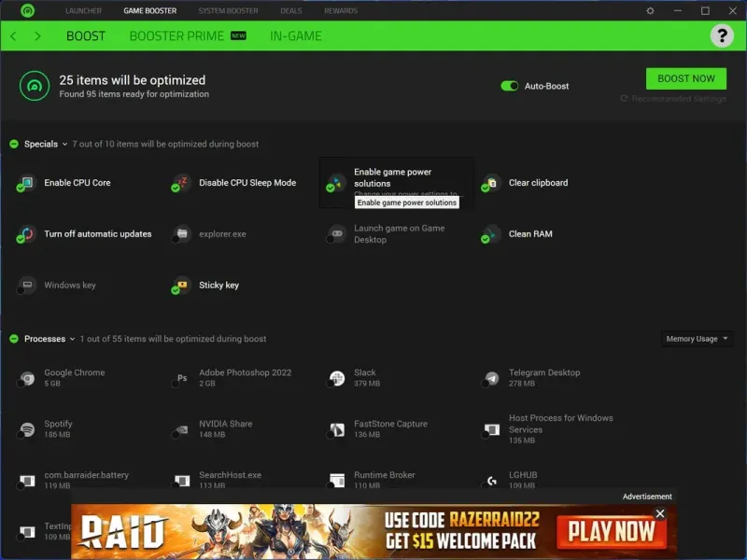This screenshot has height=560, width=747.
Task: Click the Launch game on Game Desktop icon
Action: (335, 234)
